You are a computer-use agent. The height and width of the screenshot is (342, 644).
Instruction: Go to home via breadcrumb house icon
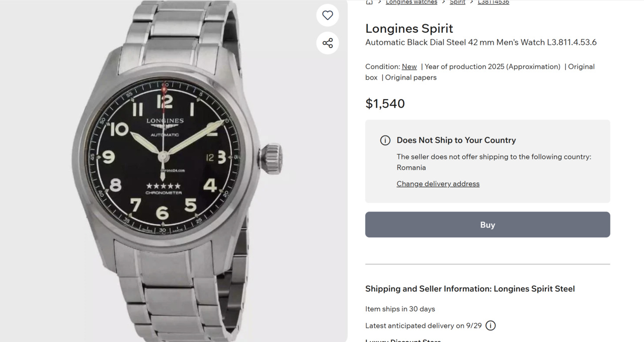pos(369,2)
